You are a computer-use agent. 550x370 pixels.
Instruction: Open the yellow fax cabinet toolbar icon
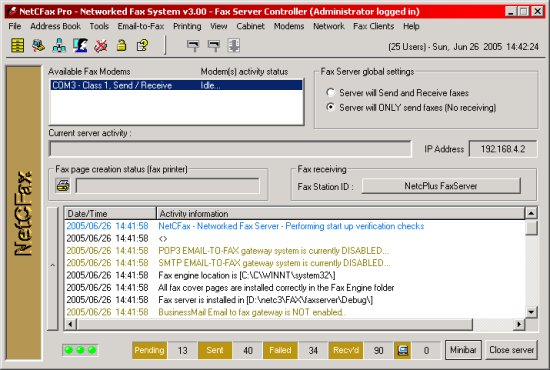[x=18, y=46]
